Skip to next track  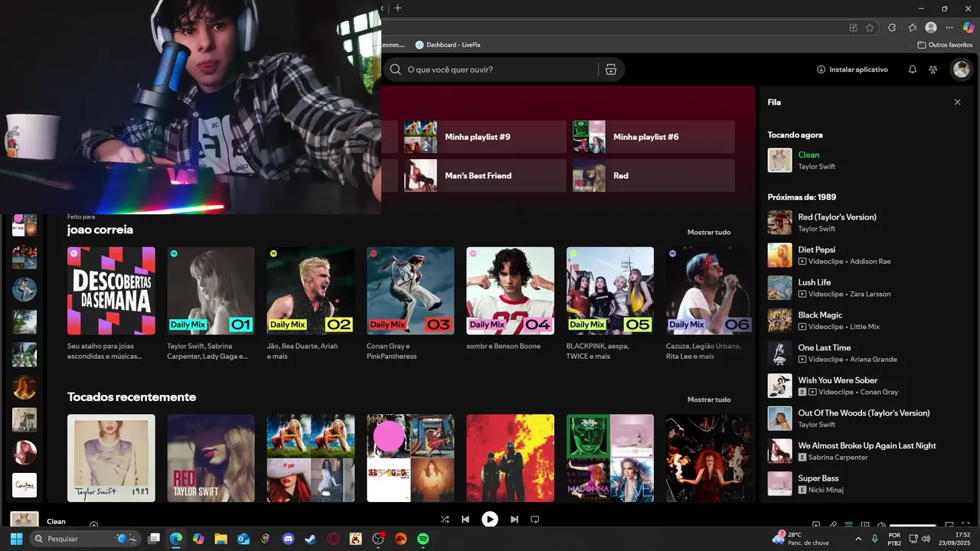pyautogui.click(x=514, y=520)
